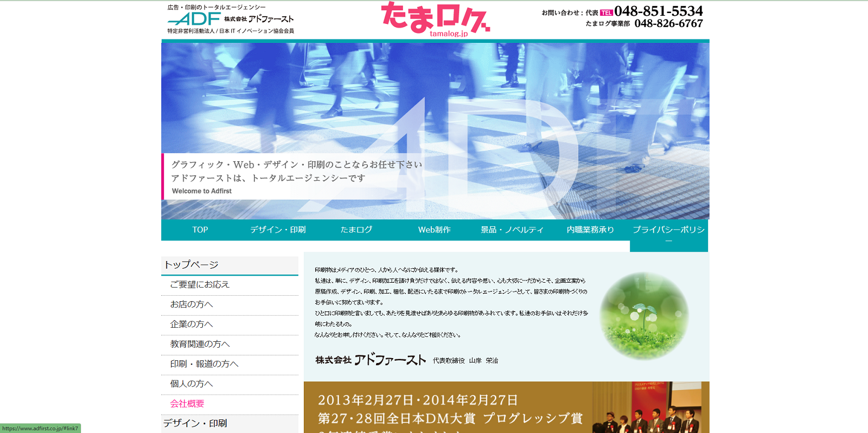Click the デザイン・印刷 sidebar heading

[229, 424]
